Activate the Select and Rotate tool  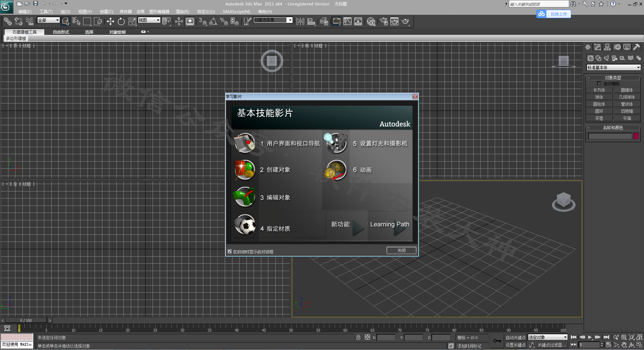121,21
